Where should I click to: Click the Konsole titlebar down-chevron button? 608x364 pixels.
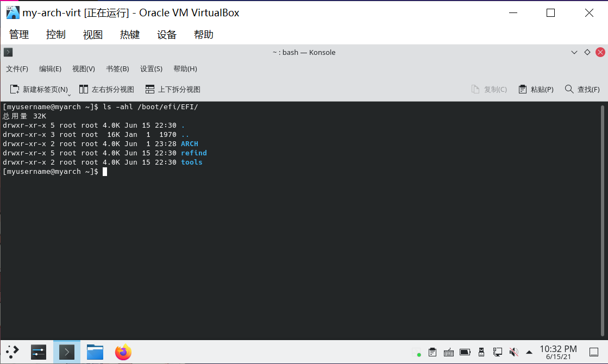(x=574, y=52)
